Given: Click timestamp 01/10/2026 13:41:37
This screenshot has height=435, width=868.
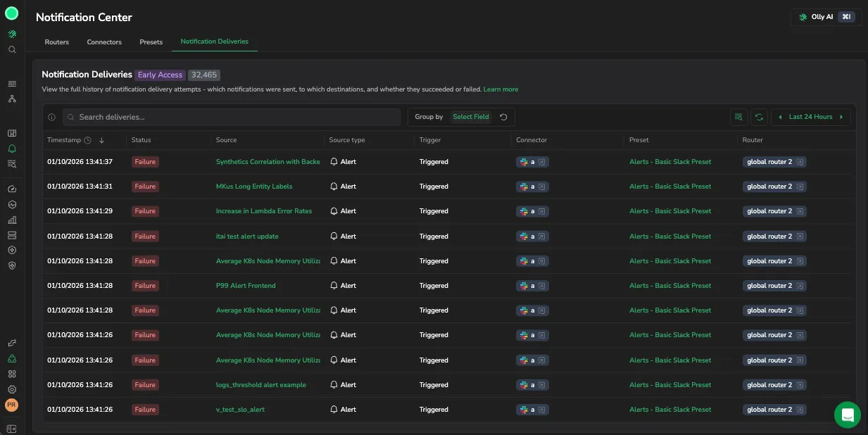Looking at the screenshot, I should 80,162.
